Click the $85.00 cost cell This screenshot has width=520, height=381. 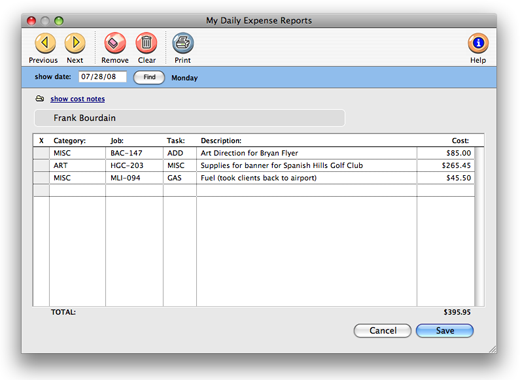[445, 153]
